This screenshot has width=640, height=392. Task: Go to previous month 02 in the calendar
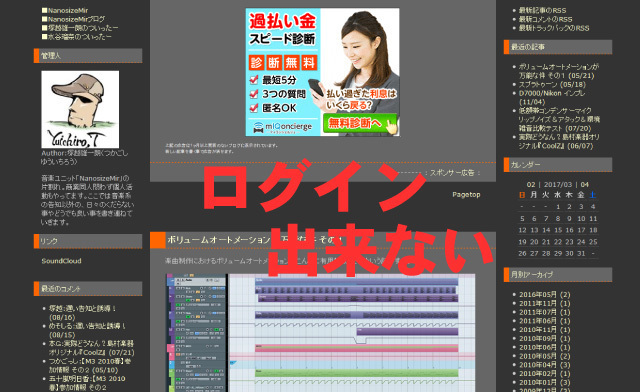(x=531, y=185)
